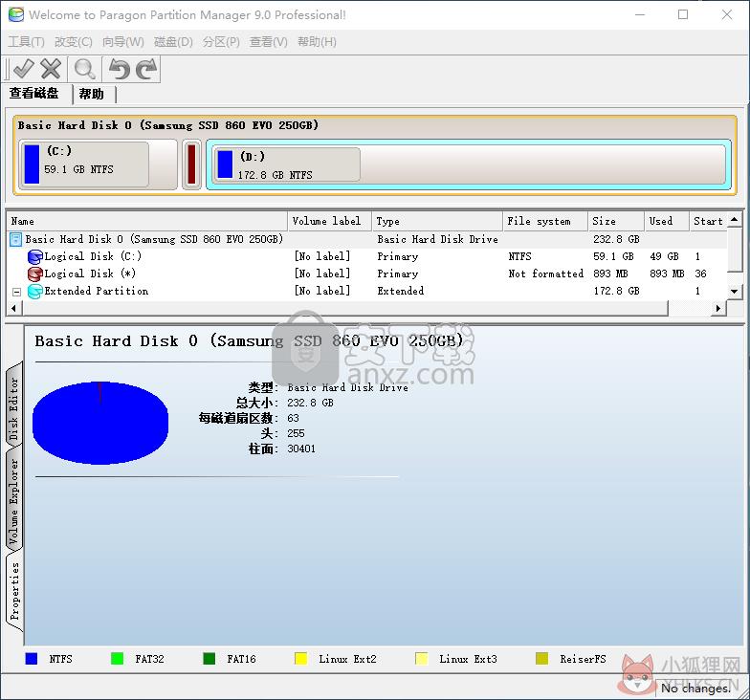Click the Undo arrow icon
This screenshot has height=700, width=750.
119,69
